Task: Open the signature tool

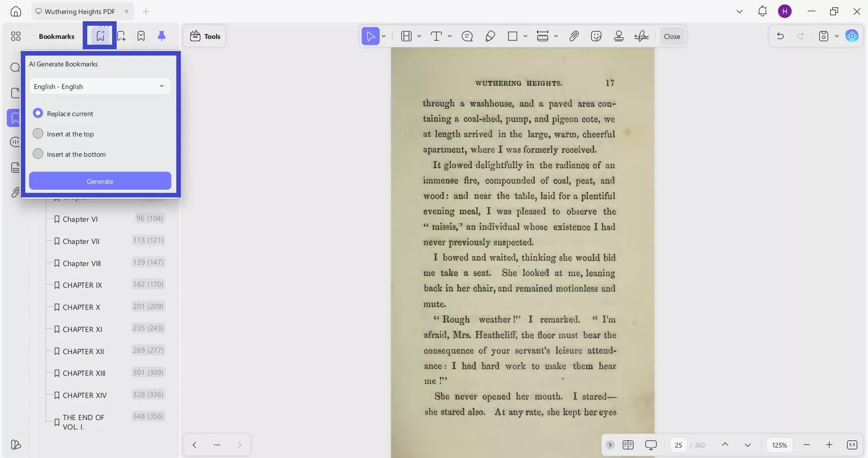Action: [x=642, y=36]
